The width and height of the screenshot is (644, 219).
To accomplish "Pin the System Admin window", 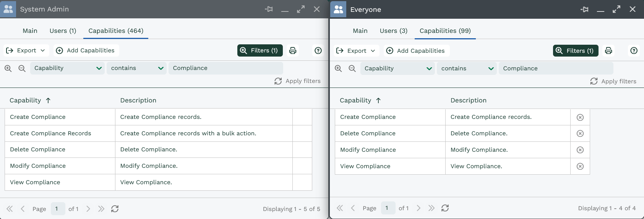I will pyautogui.click(x=269, y=9).
